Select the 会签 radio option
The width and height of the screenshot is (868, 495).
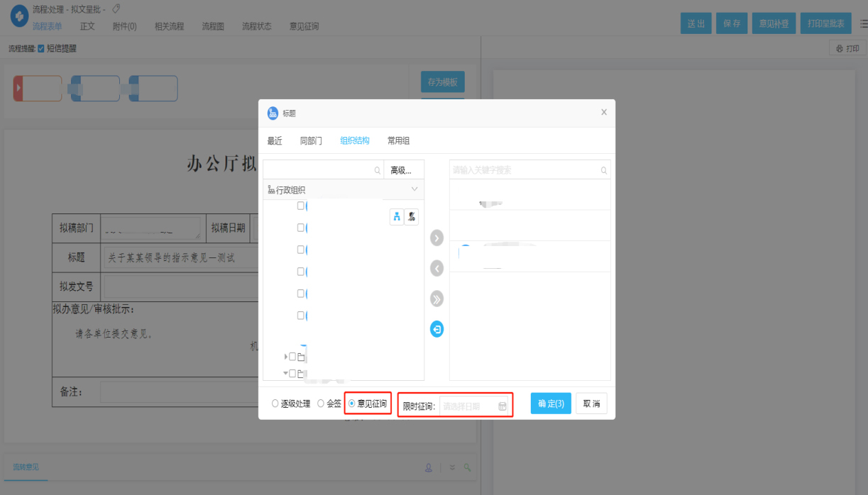tap(321, 404)
